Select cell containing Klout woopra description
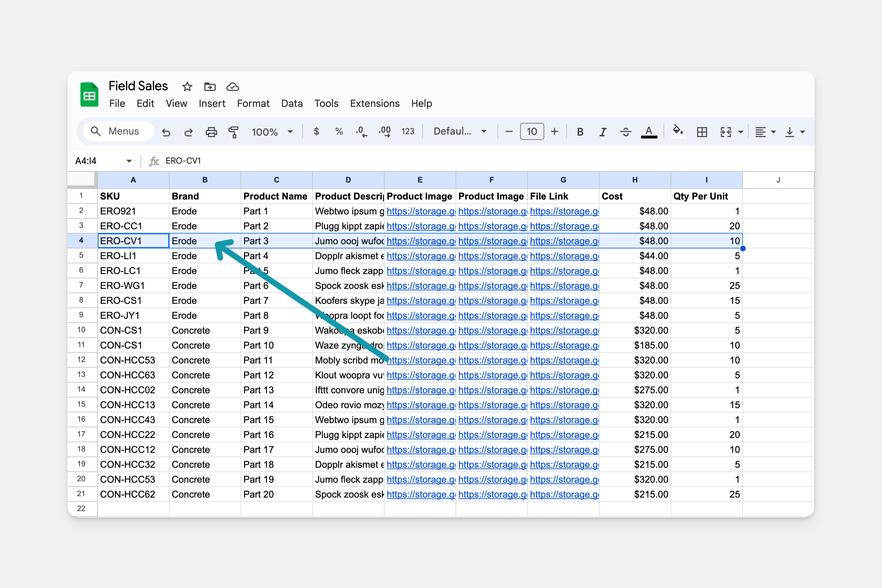 348,375
